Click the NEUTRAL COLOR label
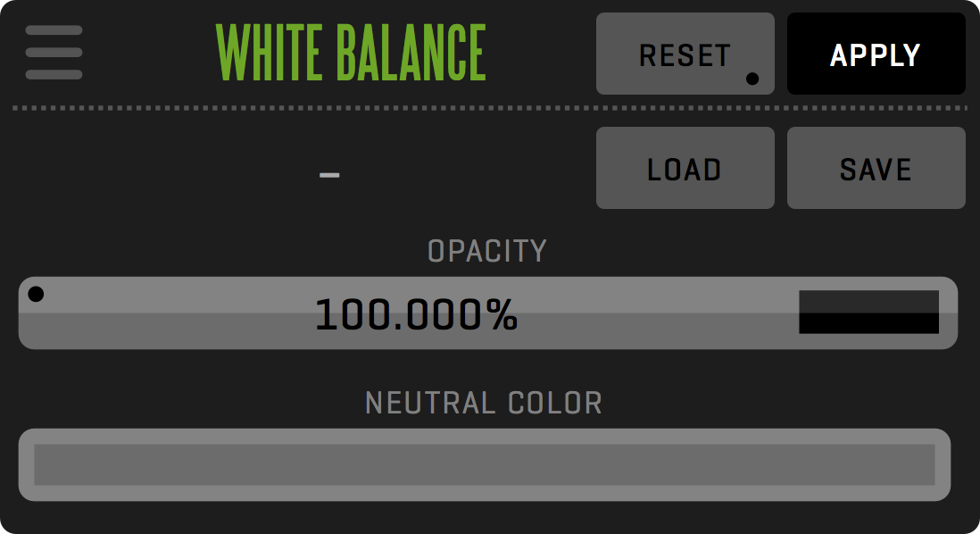Image resolution: width=980 pixels, height=534 pixels. [x=484, y=404]
